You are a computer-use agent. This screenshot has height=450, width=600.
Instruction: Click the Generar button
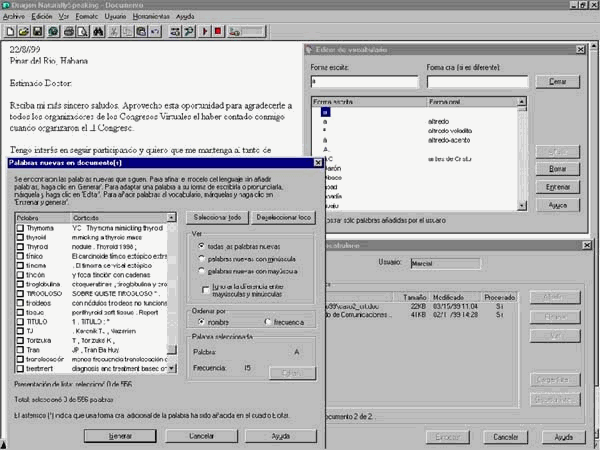120,436
